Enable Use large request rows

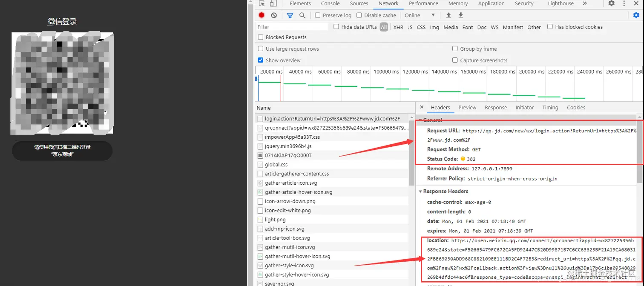261,49
